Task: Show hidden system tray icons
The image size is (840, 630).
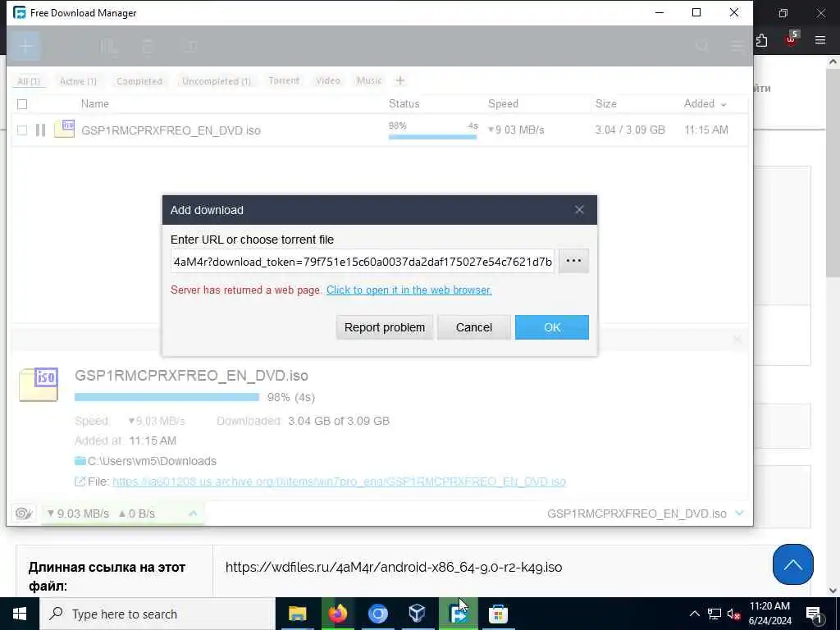Action: click(694, 614)
